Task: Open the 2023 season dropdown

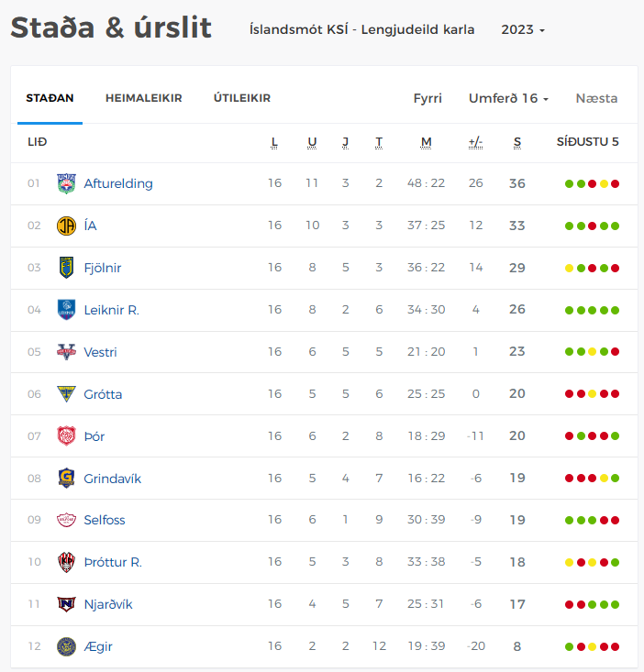Action: coord(523,29)
